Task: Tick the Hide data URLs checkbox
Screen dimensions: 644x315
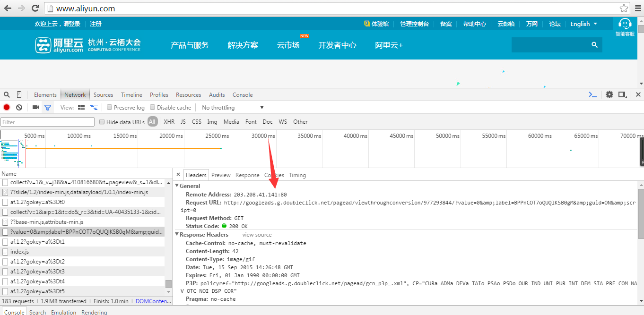Action: (102, 122)
